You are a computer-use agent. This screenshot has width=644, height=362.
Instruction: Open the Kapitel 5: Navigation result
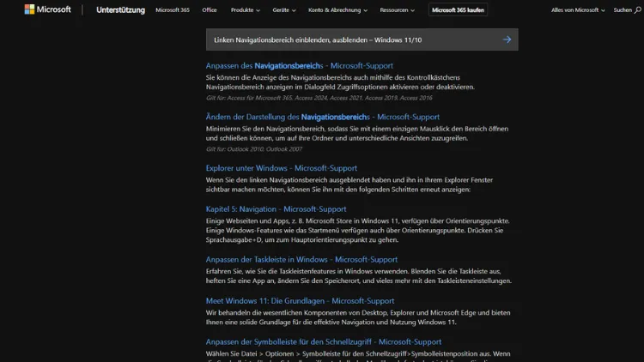276,209
